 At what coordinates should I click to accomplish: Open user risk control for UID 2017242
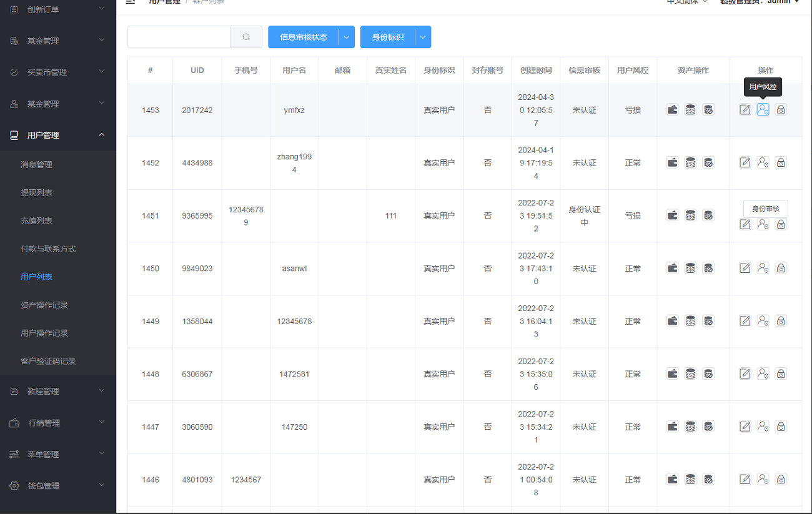[763, 110]
